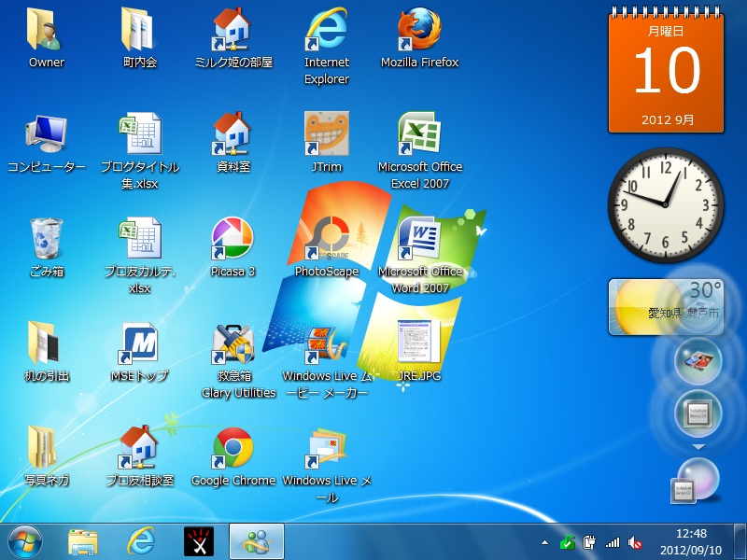Open the 町内会 folder
Viewport: 747px width, 560px height.
point(139,38)
